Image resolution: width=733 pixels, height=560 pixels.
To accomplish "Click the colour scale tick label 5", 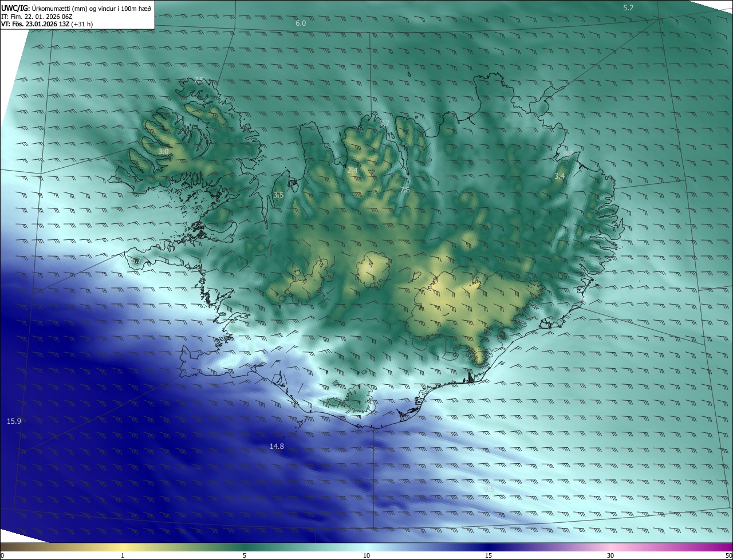I will tap(245, 555).
